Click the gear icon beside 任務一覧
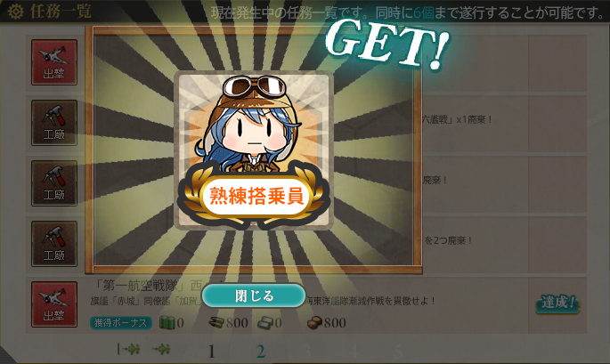The image size is (610, 364). (x=15, y=12)
